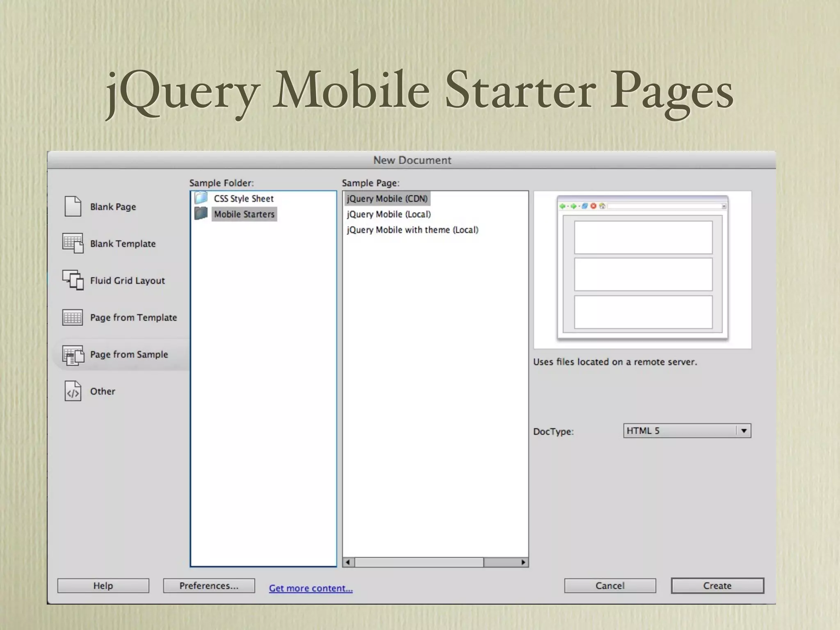Select jQuery Mobile (Local) sample page
Viewport: 840px width, 630px height.
tap(388, 214)
